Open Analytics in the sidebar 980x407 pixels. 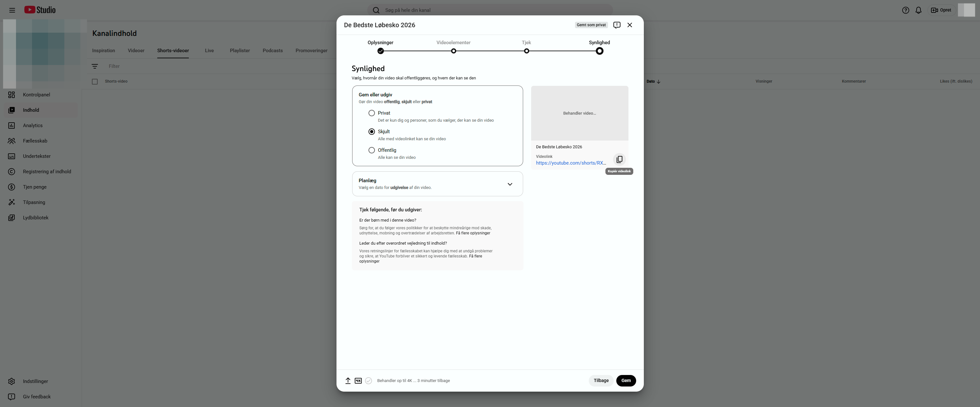point(41,126)
